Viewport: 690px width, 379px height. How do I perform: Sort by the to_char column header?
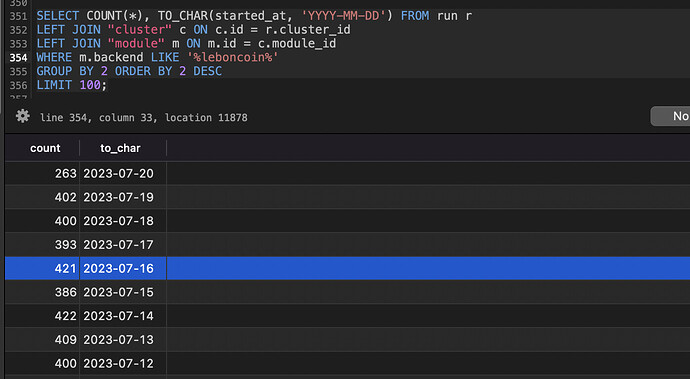[120, 148]
